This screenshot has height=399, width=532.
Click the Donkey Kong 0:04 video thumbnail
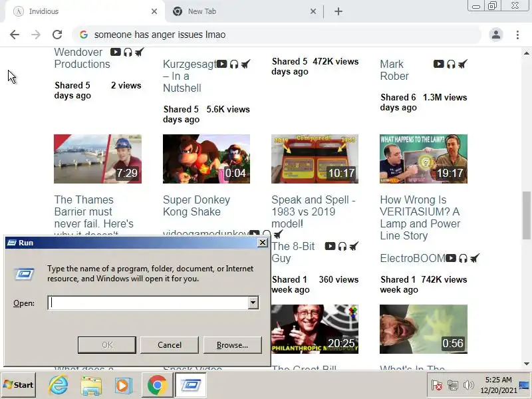(206, 159)
